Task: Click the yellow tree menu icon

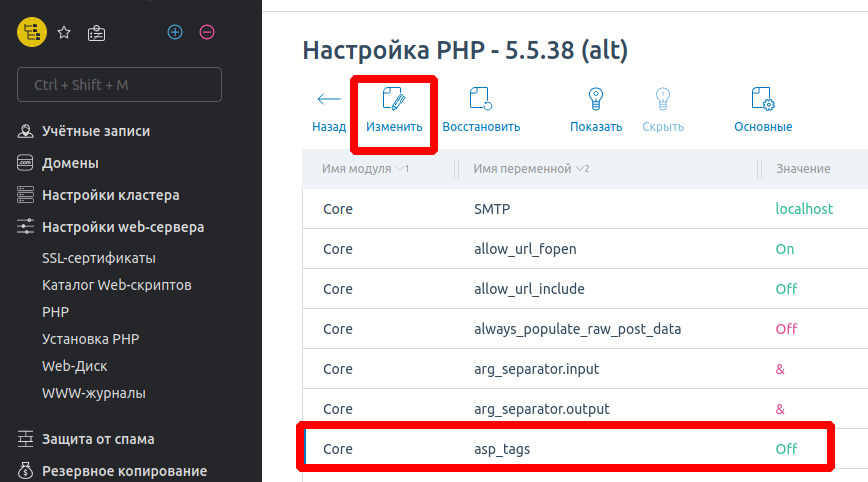Action: (x=32, y=32)
